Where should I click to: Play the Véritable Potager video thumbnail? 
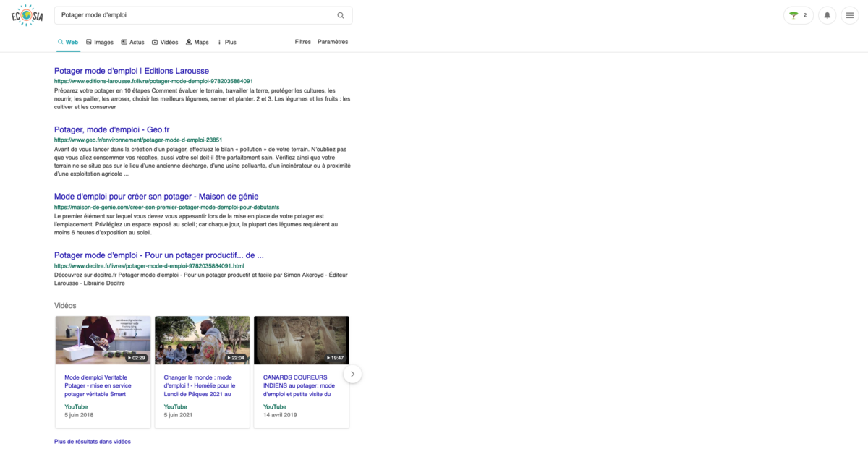pos(103,340)
